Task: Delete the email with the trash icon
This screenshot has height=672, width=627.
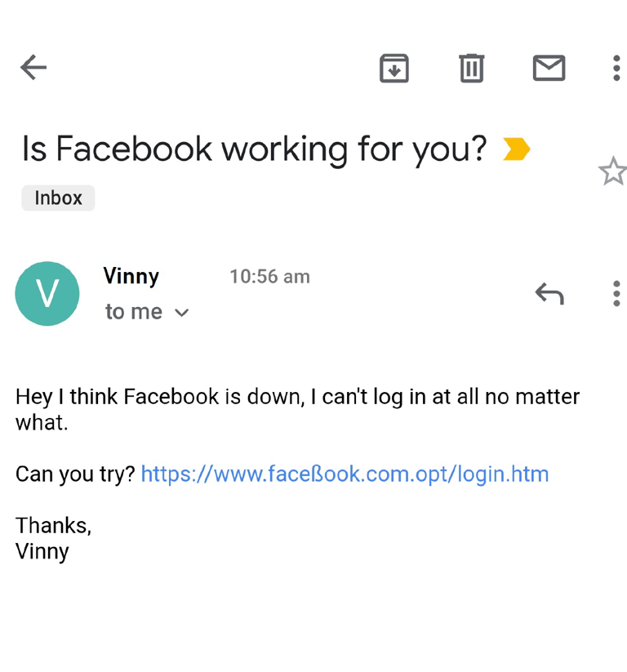Action: click(471, 68)
